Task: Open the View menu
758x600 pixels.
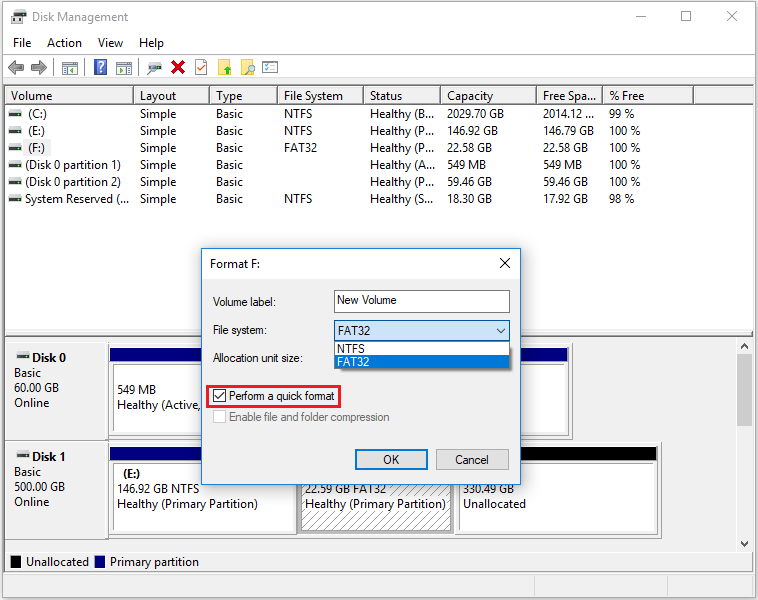Action: 110,43
